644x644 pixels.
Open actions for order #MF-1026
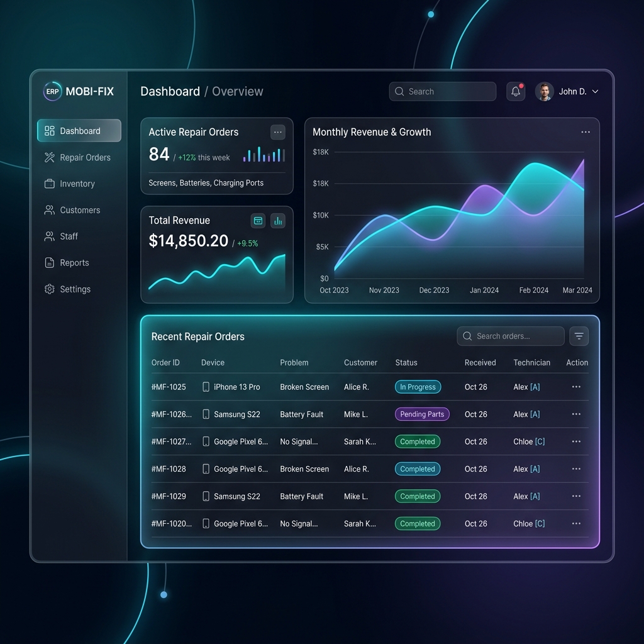pyautogui.click(x=576, y=414)
